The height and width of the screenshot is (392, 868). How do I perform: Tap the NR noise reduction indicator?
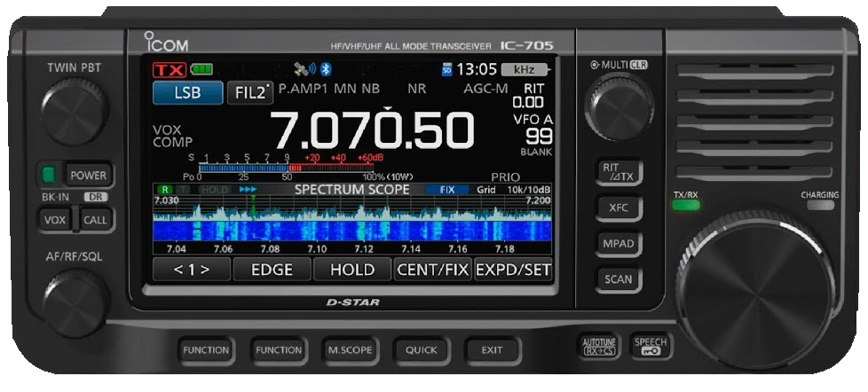(416, 89)
